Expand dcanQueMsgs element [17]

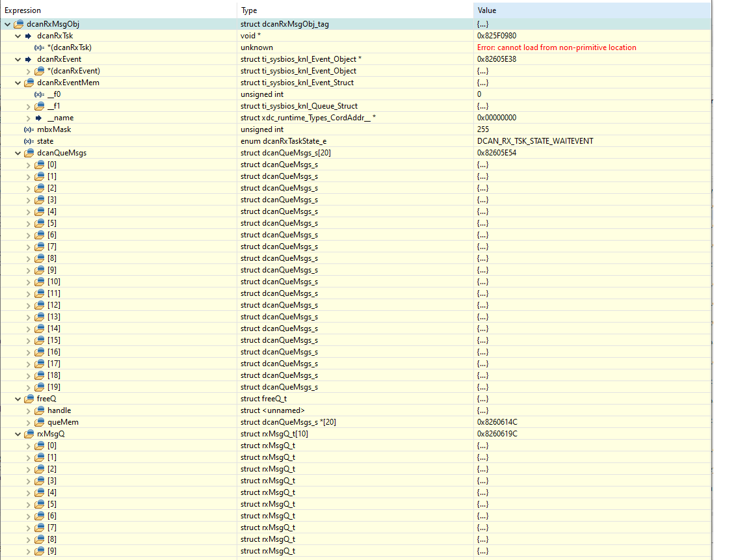pyautogui.click(x=28, y=364)
